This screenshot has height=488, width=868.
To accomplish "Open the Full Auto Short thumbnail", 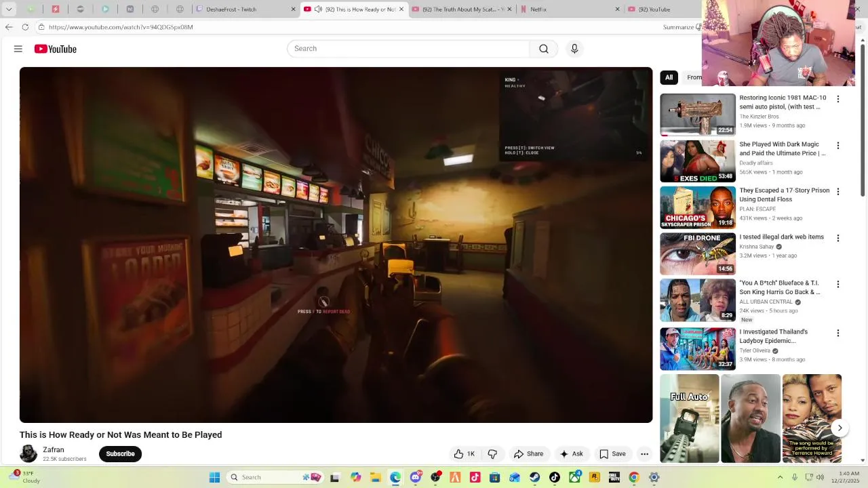I will coord(690,419).
